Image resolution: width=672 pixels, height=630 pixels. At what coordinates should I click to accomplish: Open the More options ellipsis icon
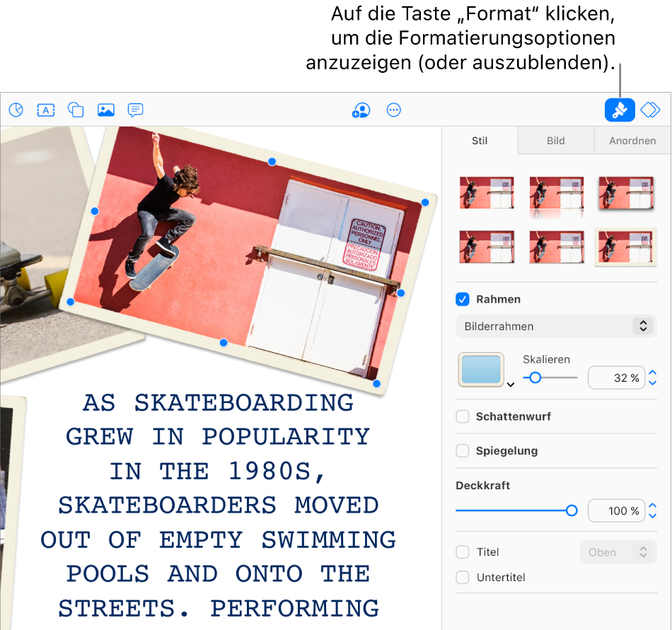[393, 110]
